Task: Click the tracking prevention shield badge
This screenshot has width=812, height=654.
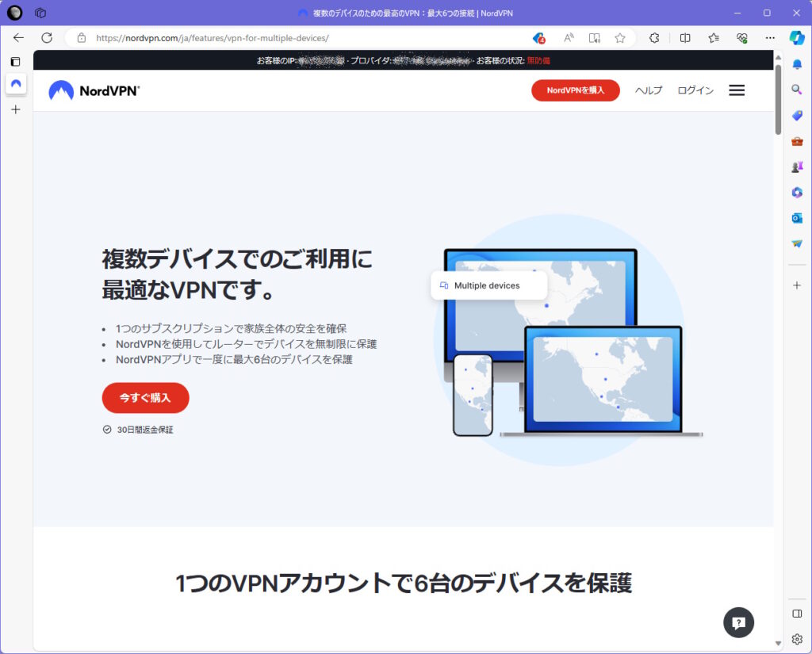Action: [538, 38]
